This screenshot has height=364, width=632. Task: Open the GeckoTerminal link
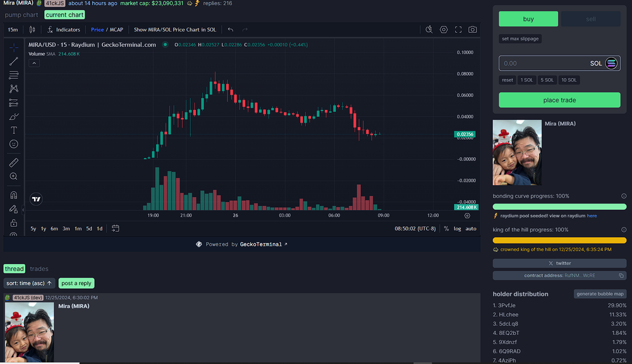click(x=263, y=245)
